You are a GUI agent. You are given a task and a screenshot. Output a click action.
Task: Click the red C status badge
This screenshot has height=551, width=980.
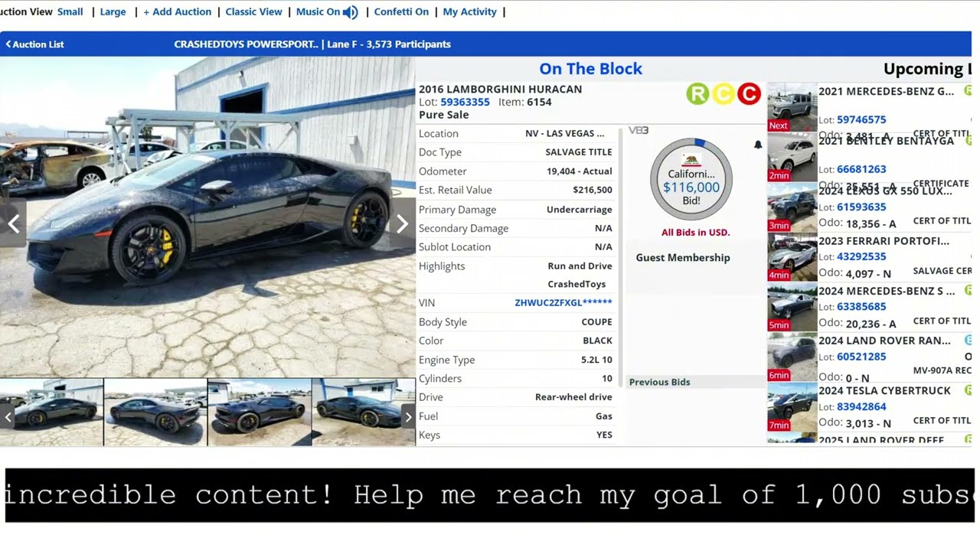click(x=749, y=94)
